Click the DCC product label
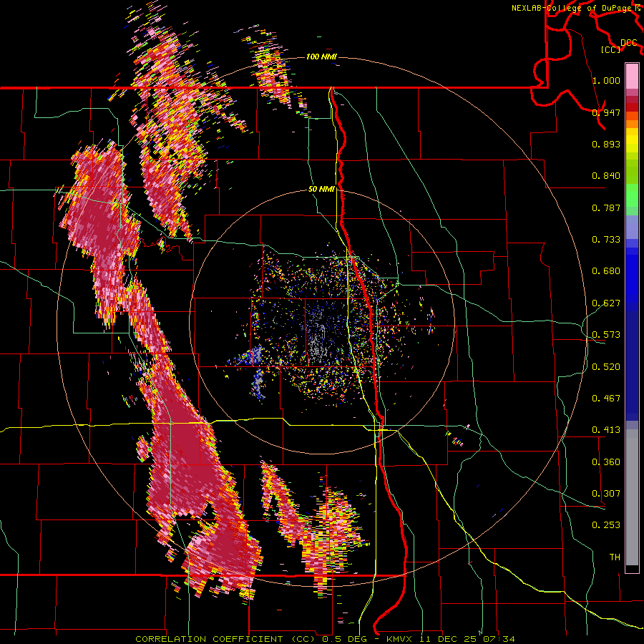The width and height of the screenshot is (644, 644). [628, 43]
